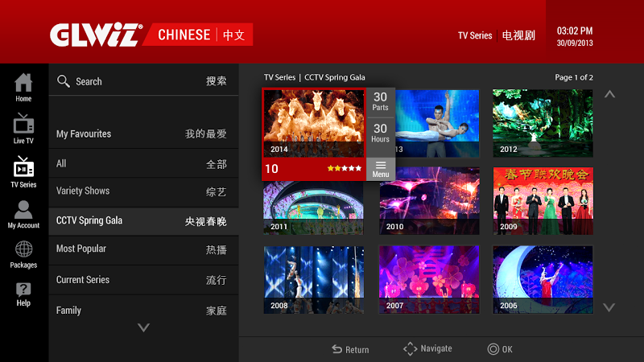Open the 2009 Spring Gala thumbnail
Viewport: 644px width, 362px height.
pos(543,200)
